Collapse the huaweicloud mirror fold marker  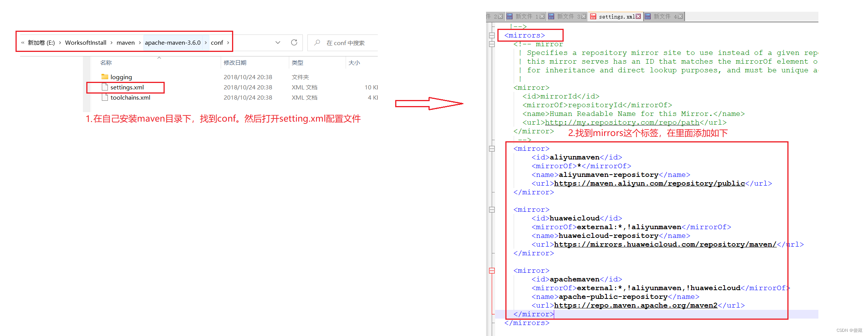coord(492,209)
